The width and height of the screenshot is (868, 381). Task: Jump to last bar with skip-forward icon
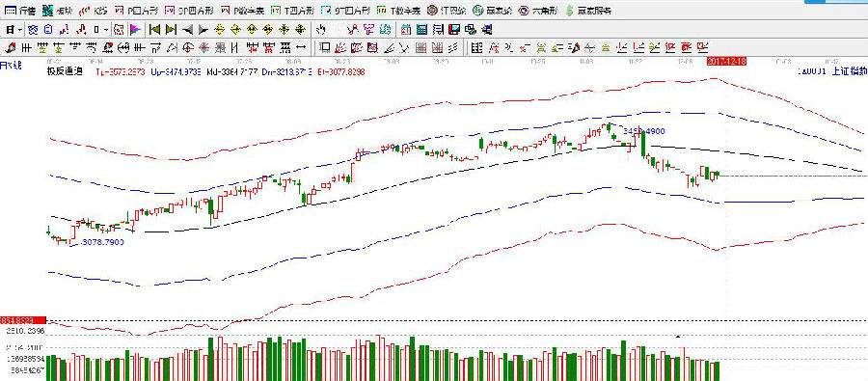171,29
